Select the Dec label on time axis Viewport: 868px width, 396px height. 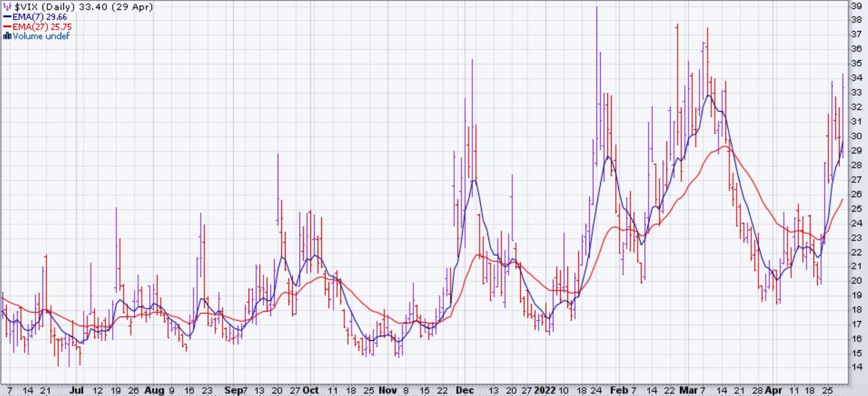pyautogui.click(x=465, y=390)
